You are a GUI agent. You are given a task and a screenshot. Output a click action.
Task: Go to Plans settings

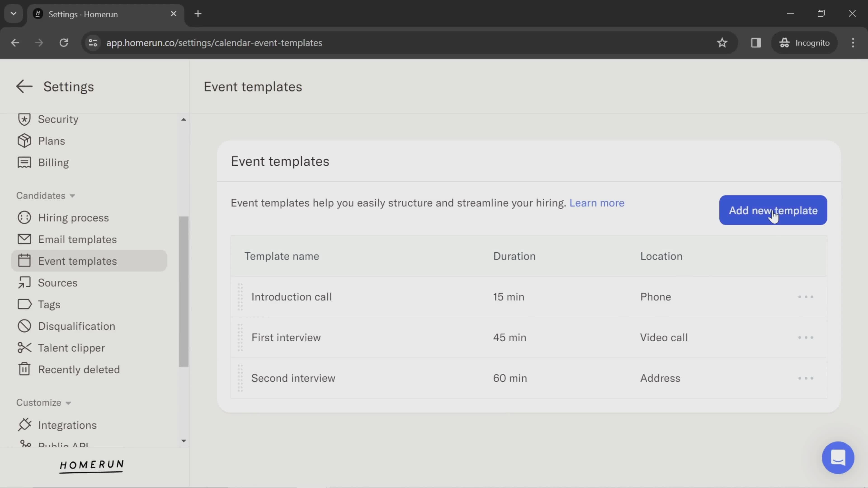[52, 141]
